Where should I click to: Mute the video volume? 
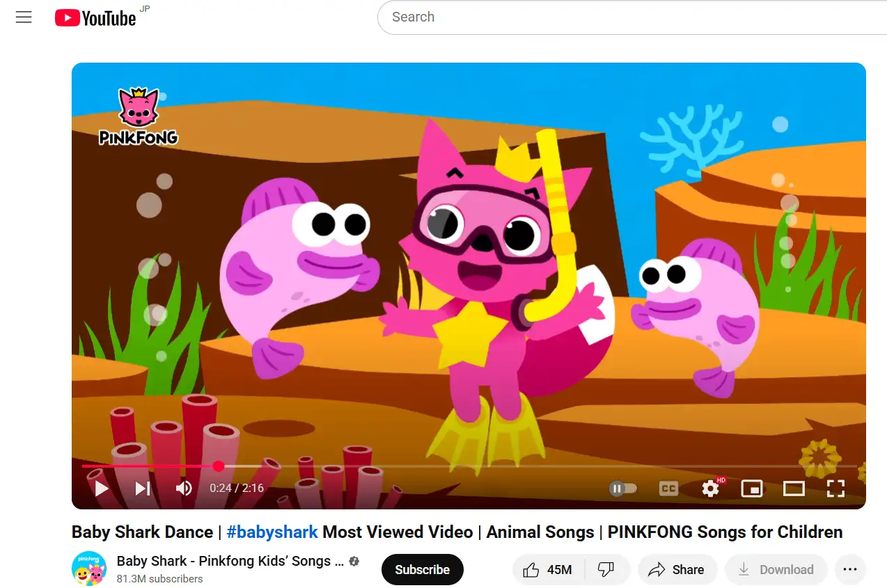coord(184,488)
